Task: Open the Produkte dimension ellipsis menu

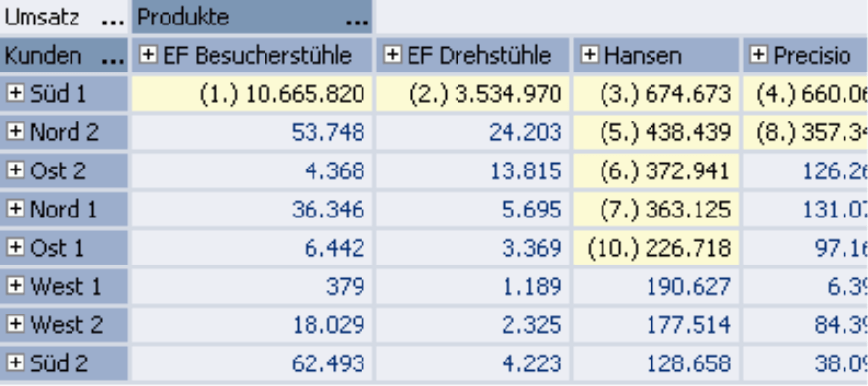Action: [357, 23]
